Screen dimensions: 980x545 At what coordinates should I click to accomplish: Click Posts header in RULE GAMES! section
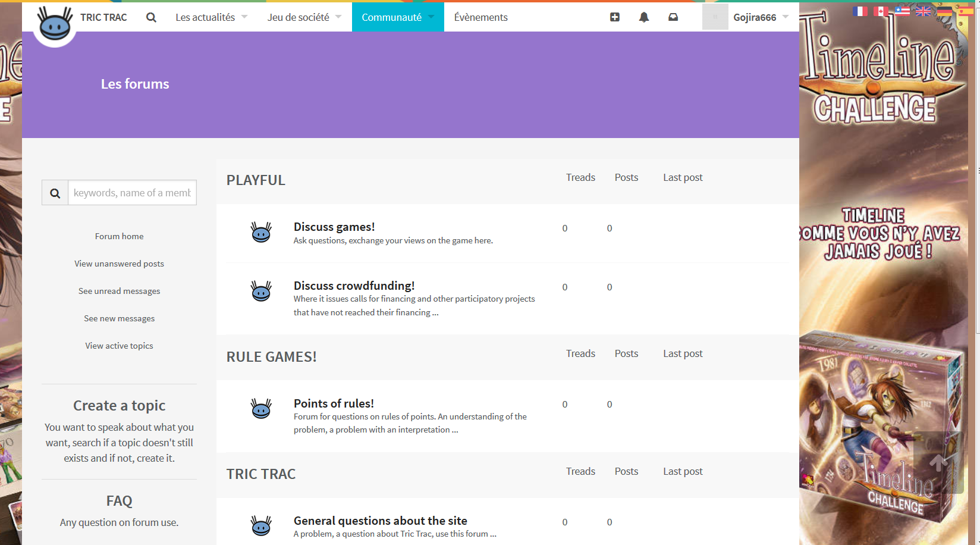[626, 353]
